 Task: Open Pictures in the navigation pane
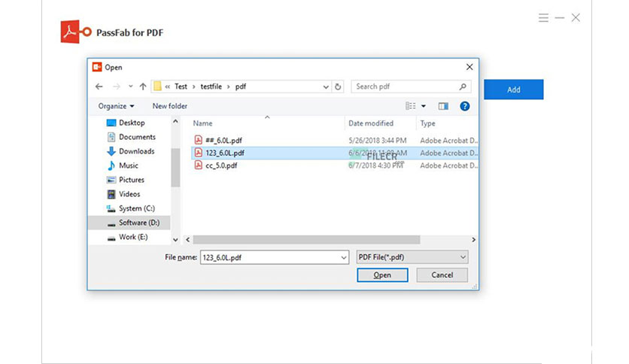[126, 180]
